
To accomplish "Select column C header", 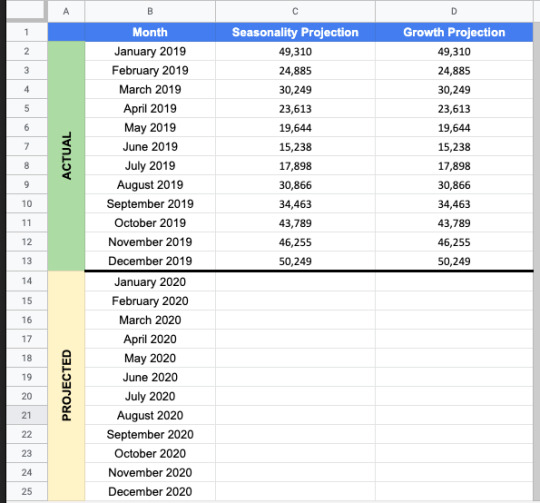I will coord(295,11).
